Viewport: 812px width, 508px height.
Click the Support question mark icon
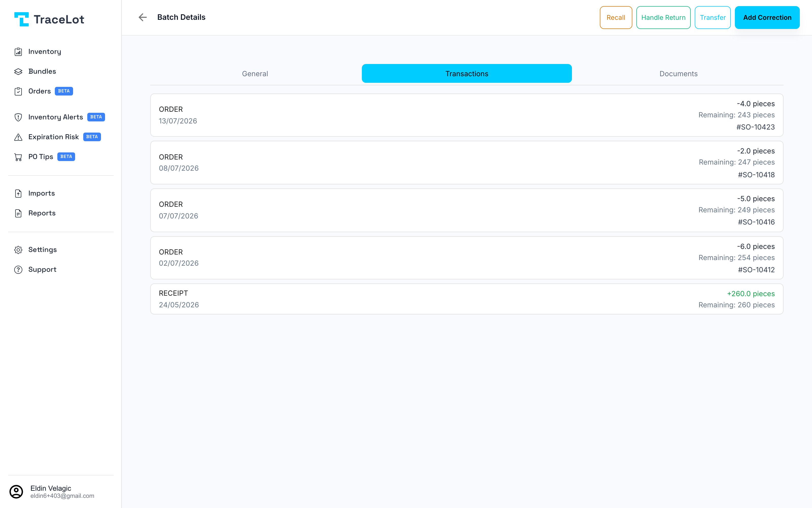[x=18, y=270]
